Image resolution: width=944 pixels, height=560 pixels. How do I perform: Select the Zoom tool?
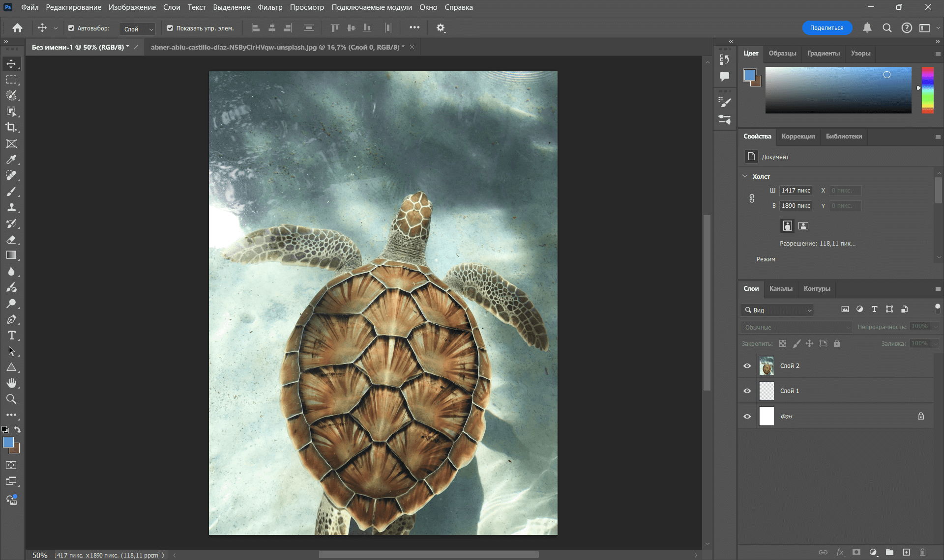[x=11, y=399]
